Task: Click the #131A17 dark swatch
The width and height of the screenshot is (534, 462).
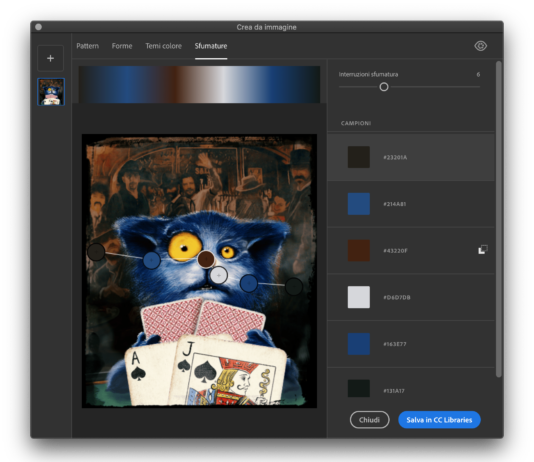Action: (x=359, y=388)
